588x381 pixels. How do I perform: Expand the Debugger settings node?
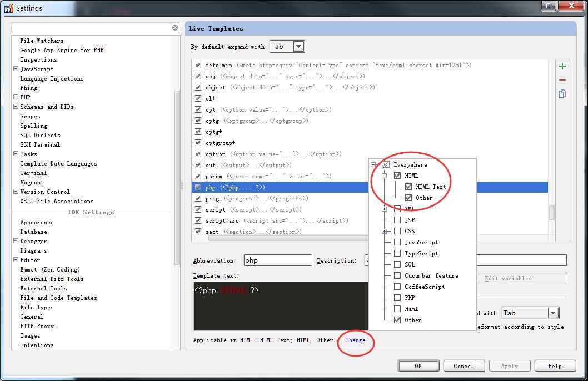[16, 241]
